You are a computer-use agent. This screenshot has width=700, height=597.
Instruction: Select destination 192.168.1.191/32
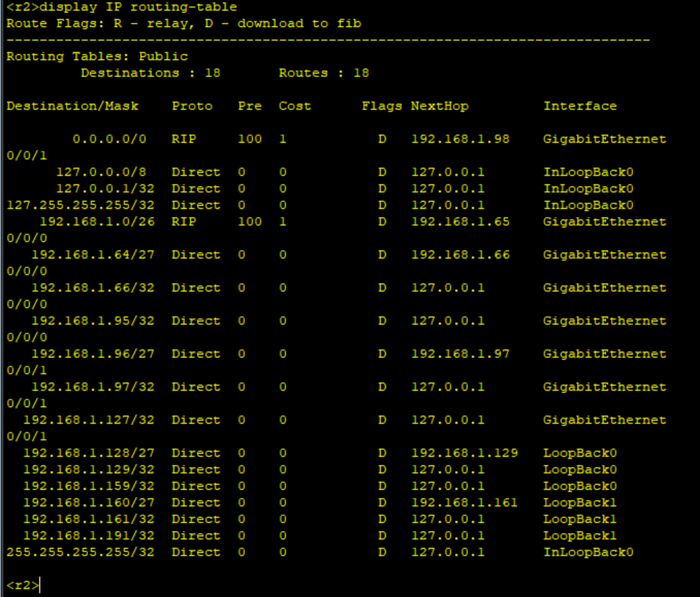[x=89, y=536]
